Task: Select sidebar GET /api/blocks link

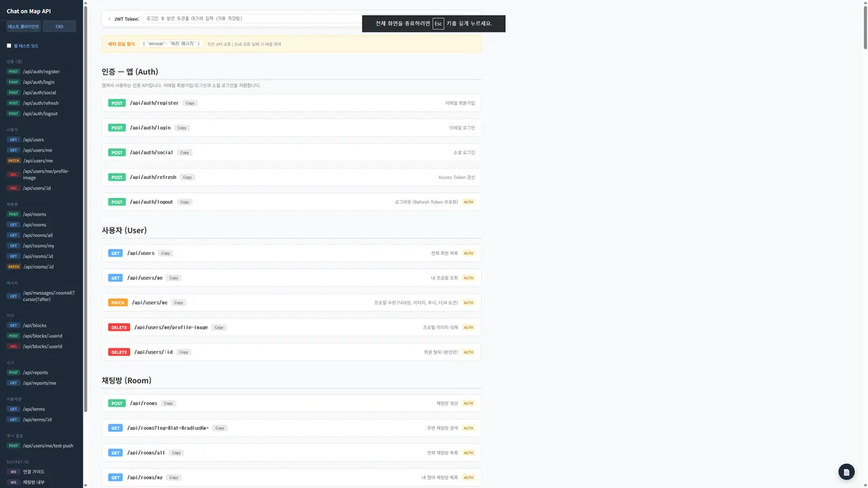Action: point(41,325)
